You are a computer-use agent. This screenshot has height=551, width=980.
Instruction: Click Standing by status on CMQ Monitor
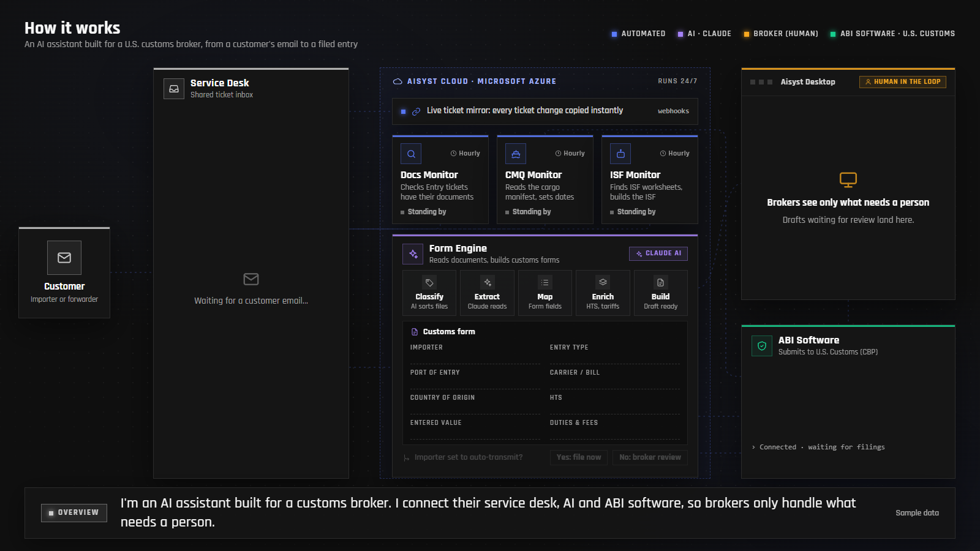tap(529, 212)
